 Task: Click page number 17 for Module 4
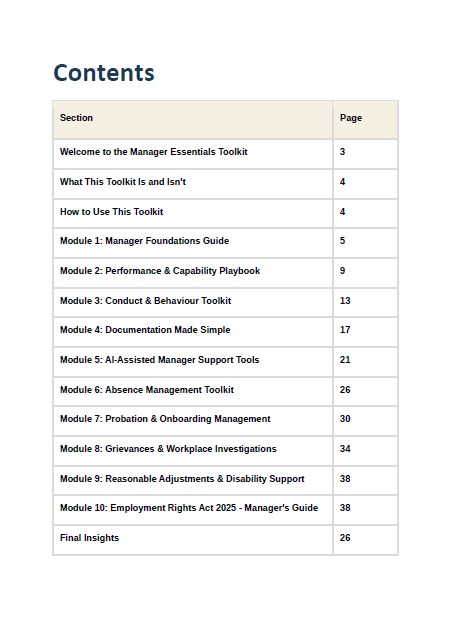(345, 330)
